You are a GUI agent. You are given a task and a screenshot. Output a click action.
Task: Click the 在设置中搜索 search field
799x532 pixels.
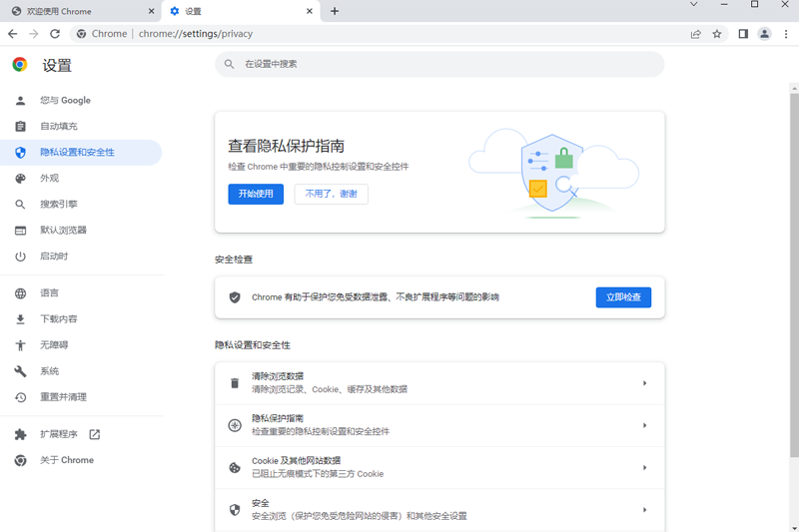pyautogui.click(x=439, y=64)
